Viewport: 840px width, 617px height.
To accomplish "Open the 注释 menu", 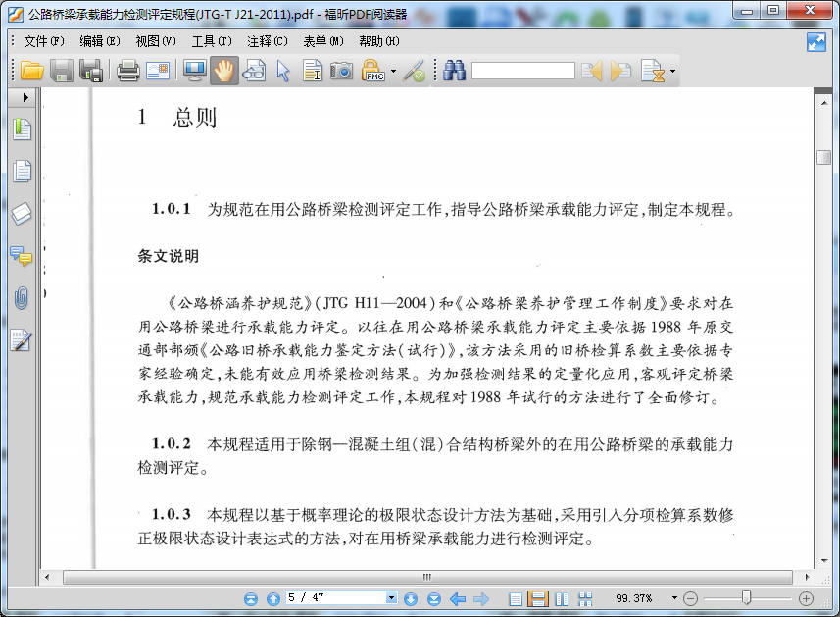I will [x=268, y=41].
